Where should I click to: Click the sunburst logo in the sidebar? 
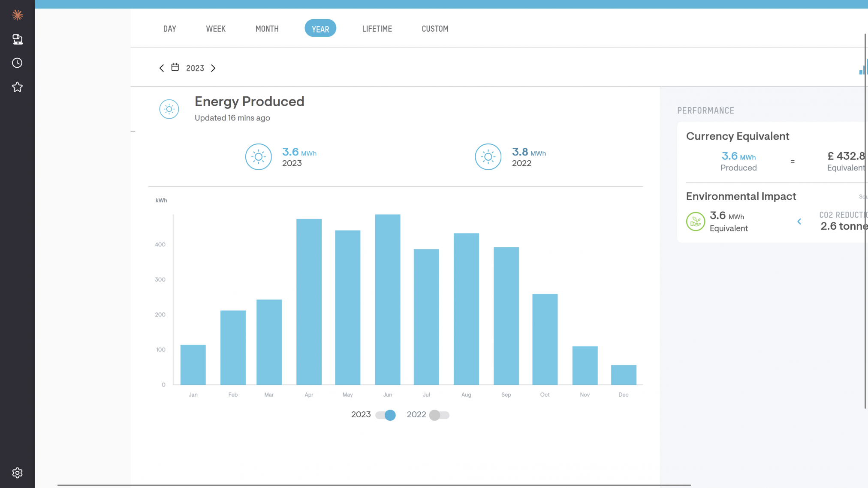pos(17,15)
